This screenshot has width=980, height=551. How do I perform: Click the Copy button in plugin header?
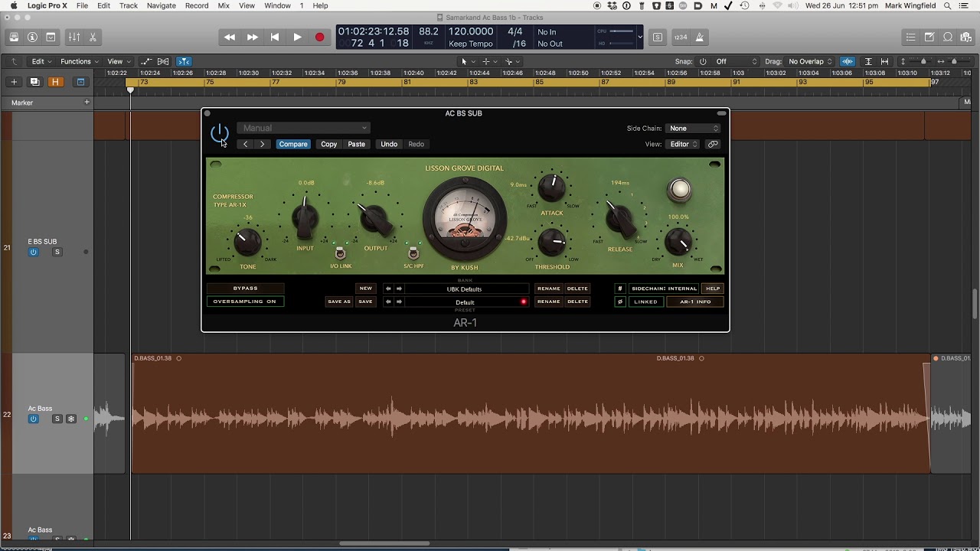click(328, 144)
